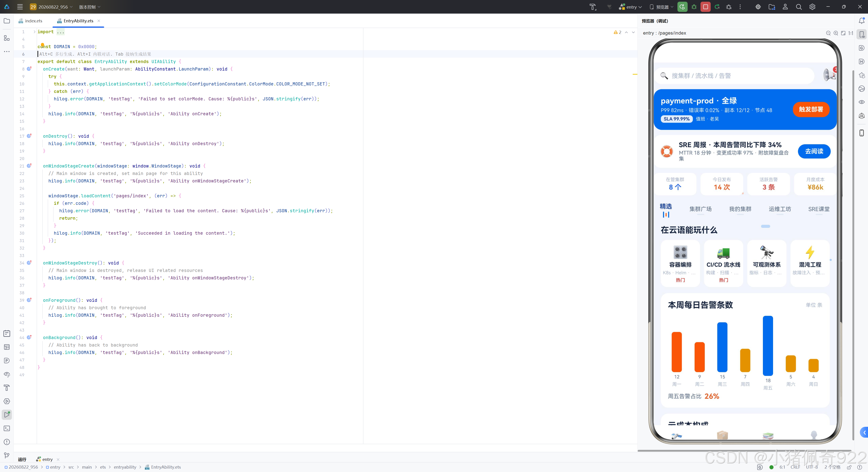Toggle the eye inspector icon in right sidebar

(x=862, y=102)
